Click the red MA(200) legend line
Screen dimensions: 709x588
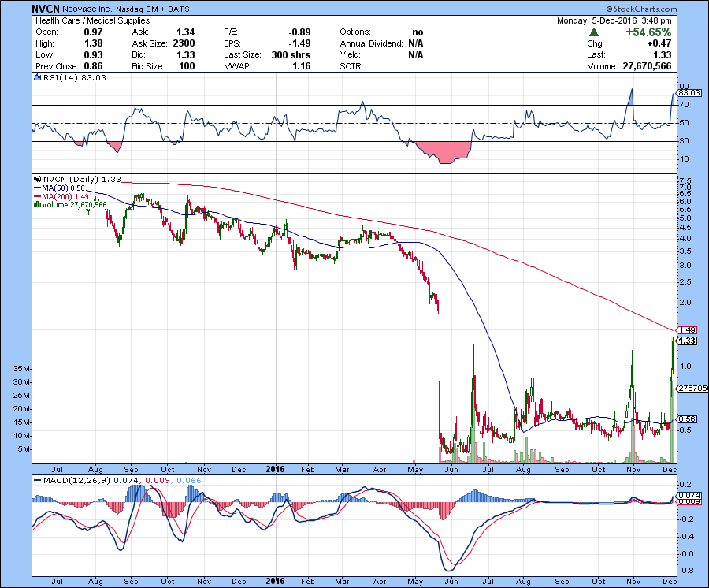point(36,196)
